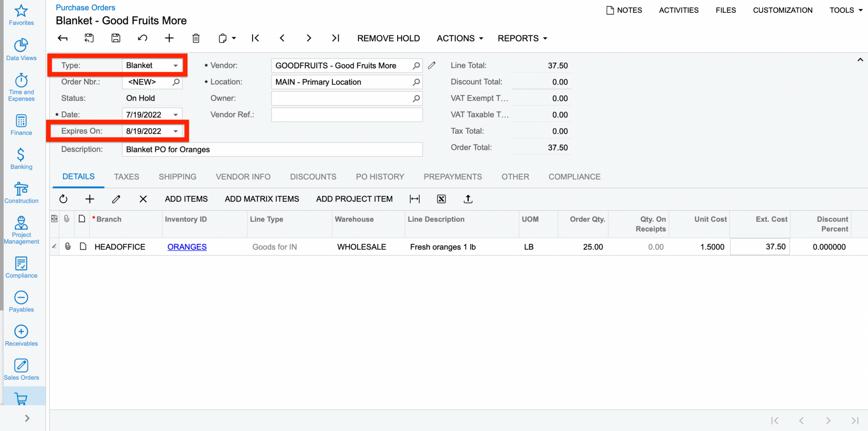
Task: Refresh the Details grid
Action: click(63, 199)
